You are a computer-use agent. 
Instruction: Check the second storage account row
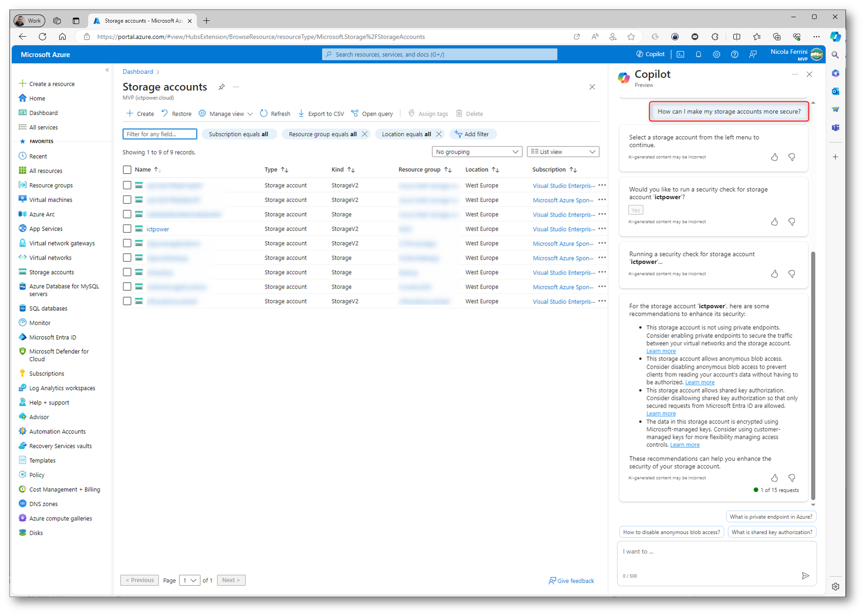pos(127,200)
